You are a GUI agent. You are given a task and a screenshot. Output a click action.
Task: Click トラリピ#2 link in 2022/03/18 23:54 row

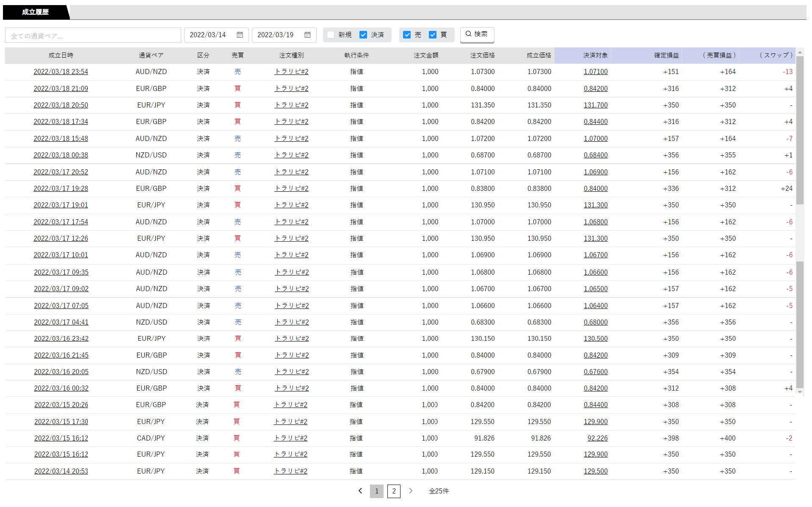pyautogui.click(x=291, y=72)
